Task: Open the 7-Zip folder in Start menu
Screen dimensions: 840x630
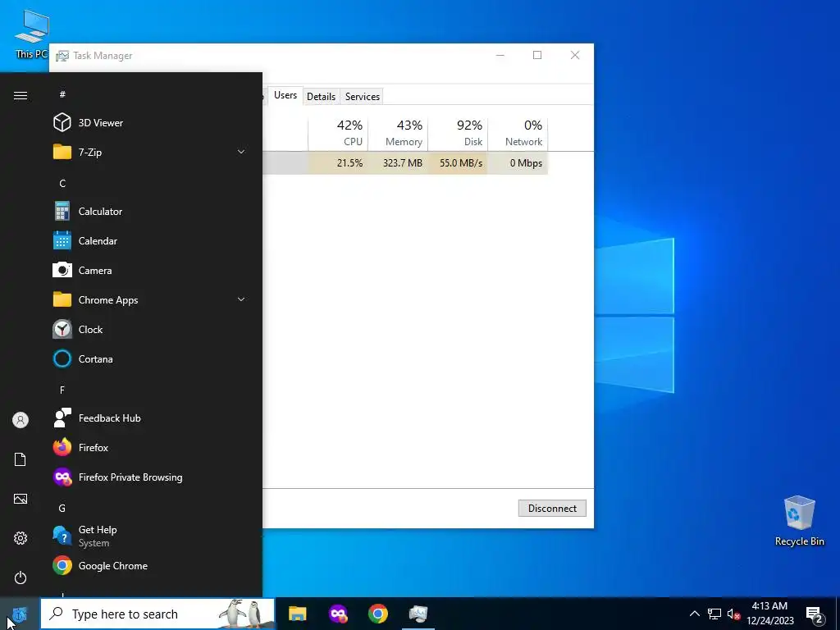Action: click(x=152, y=152)
